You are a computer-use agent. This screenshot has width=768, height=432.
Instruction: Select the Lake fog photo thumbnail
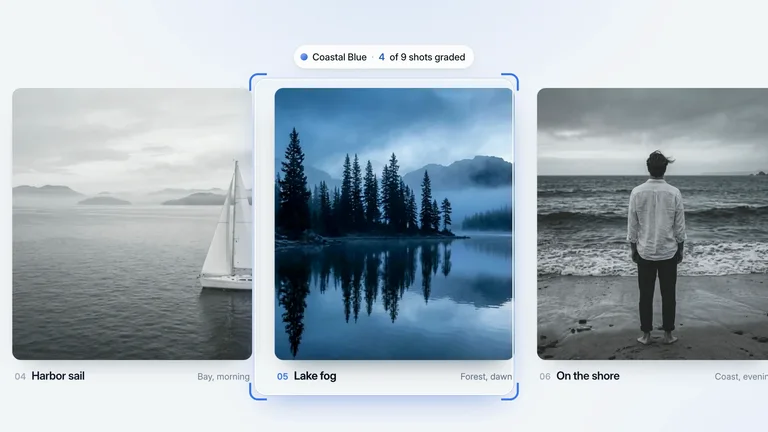tap(393, 224)
